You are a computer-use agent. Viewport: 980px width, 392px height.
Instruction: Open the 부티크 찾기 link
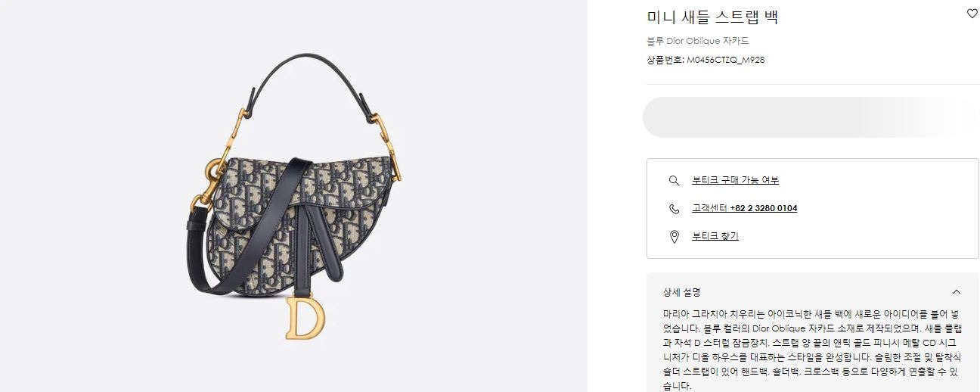pyautogui.click(x=715, y=236)
